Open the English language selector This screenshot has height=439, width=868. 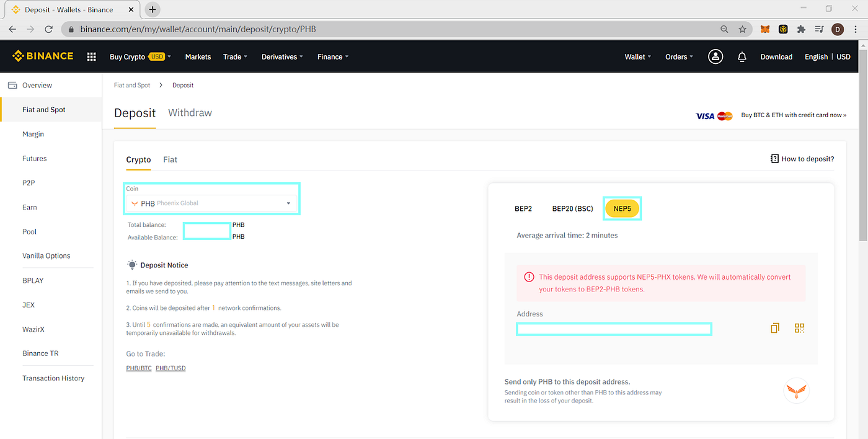pyautogui.click(x=816, y=56)
